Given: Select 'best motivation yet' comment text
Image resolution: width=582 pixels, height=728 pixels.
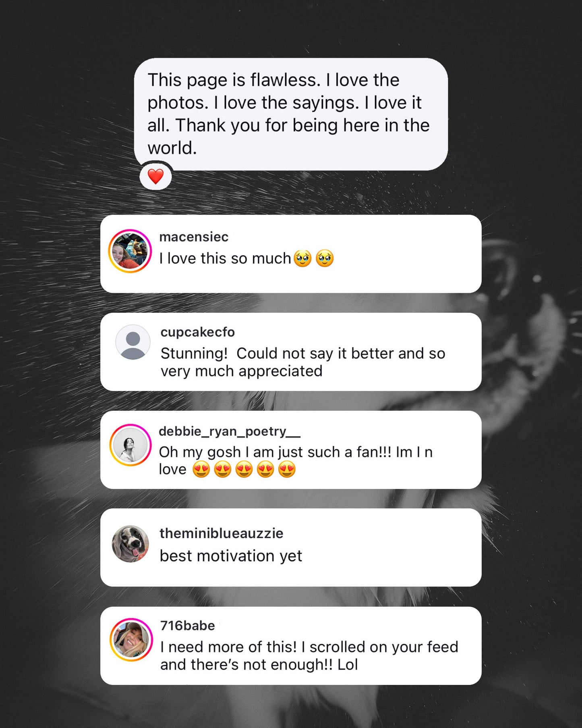Looking at the screenshot, I should tap(231, 556).
